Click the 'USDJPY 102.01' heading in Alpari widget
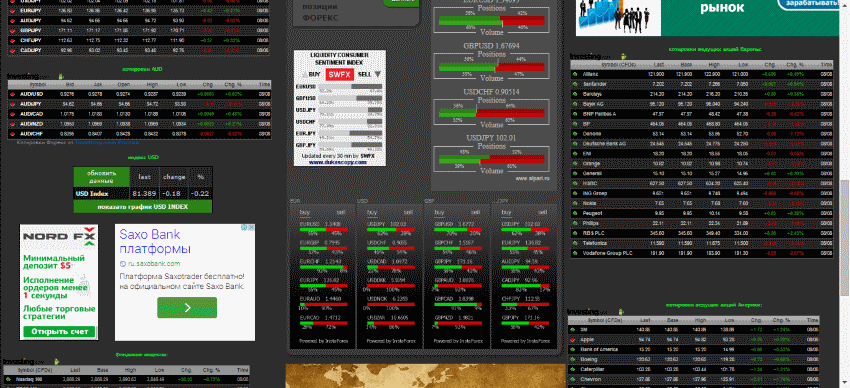Screen dimensions: 850x388 point(491,138)
